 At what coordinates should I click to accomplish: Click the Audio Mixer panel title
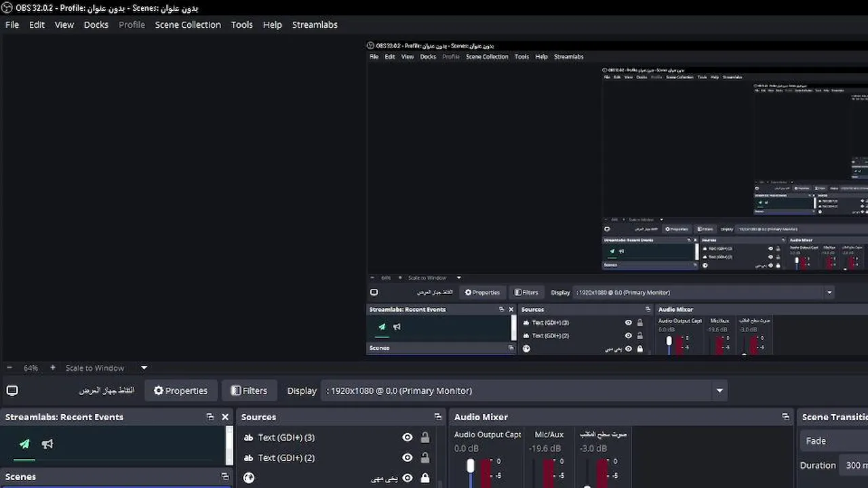tap(481, 417)
